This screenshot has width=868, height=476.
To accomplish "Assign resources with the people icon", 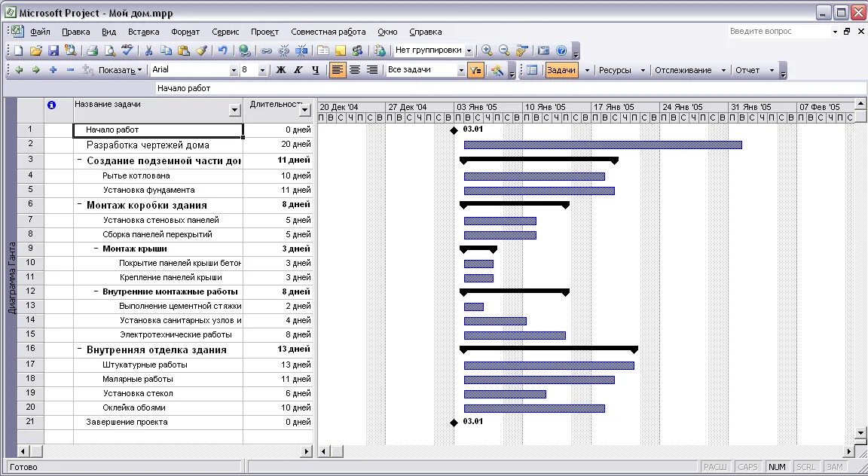I will coord(358,50).
